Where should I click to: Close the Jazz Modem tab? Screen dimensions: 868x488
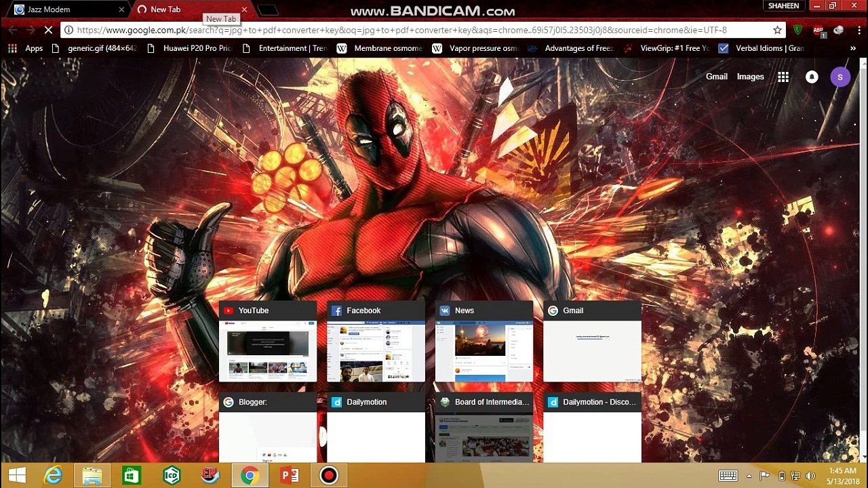(x=121, y=9)
